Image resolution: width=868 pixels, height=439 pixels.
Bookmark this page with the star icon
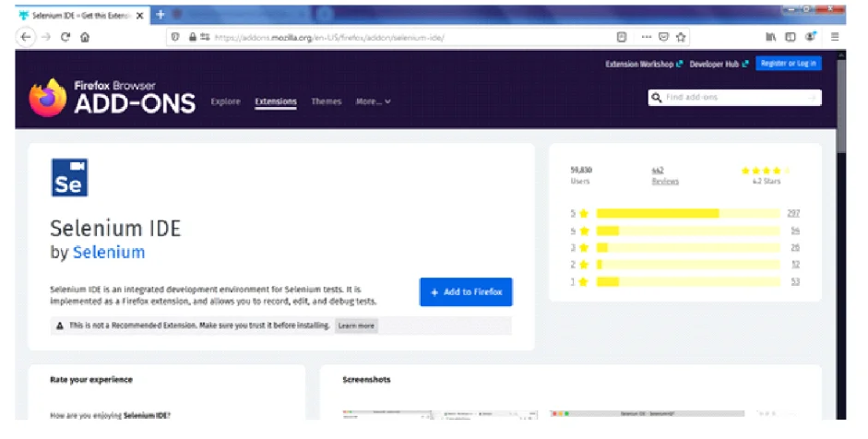[x=681, y=37]
